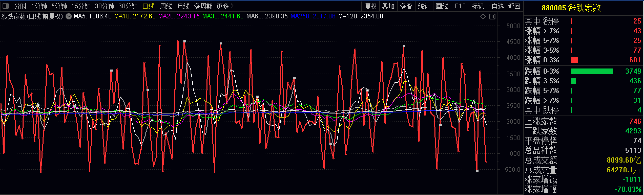Click the 涨家增幅 value -70.83%
This screenshot has height=195, width=644.
point(628,189)
